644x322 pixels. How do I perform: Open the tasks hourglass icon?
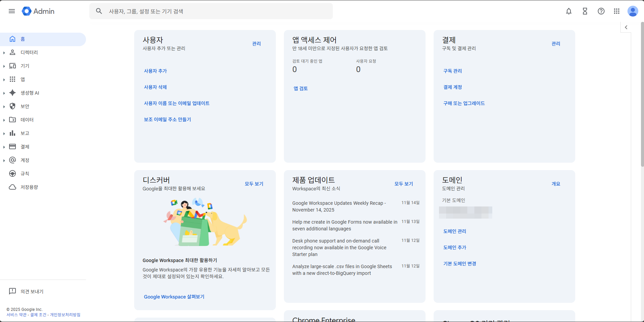pos(585,11)
